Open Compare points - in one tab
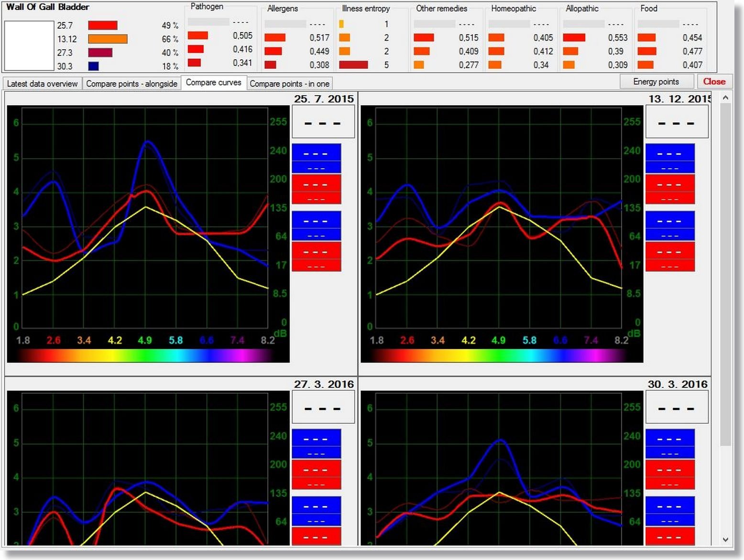 point(289,84)
